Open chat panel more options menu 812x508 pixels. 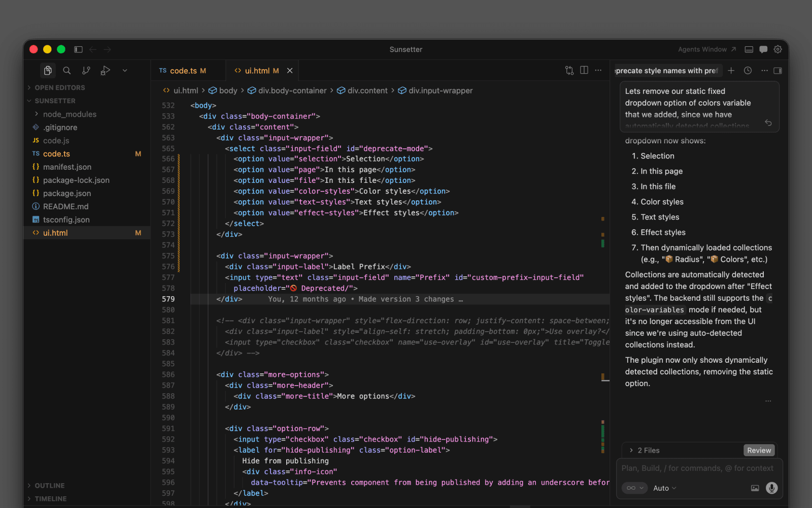pos(764,71)
